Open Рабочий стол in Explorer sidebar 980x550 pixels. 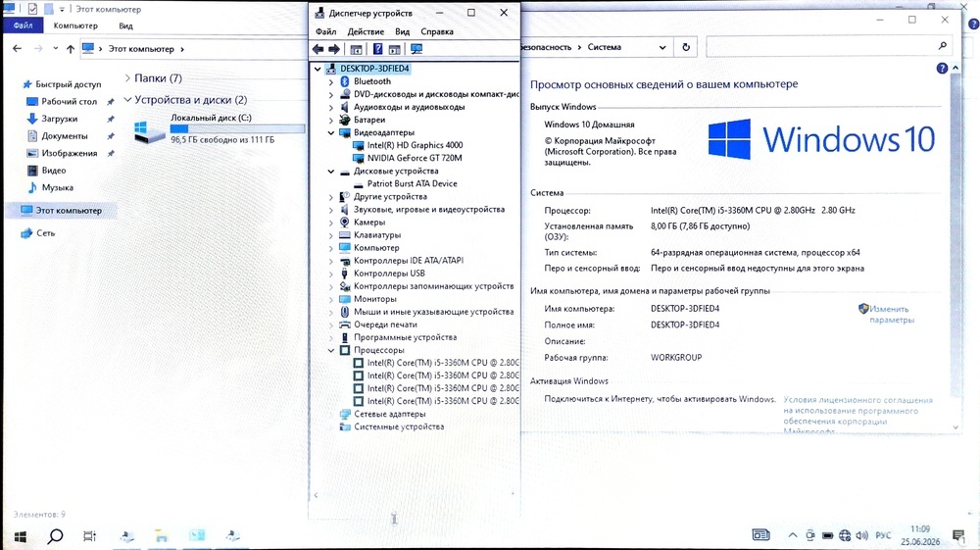coord(62,101)
